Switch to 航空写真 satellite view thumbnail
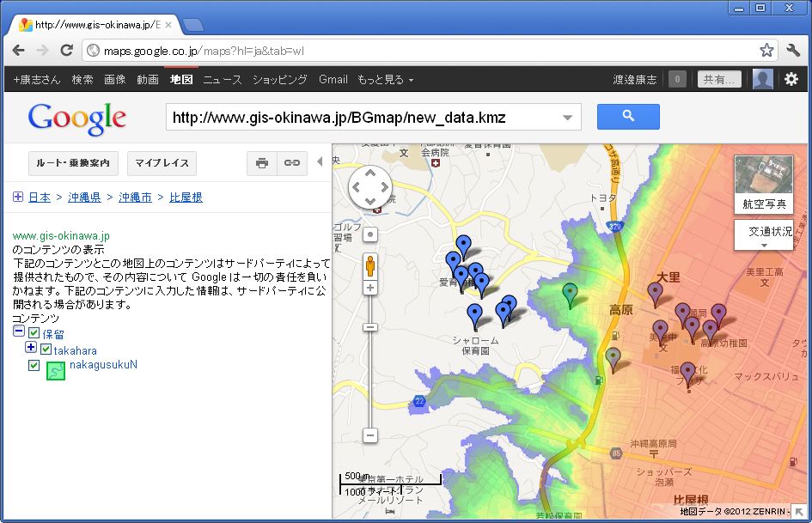 pyautogui.click(x=764, y=185)
